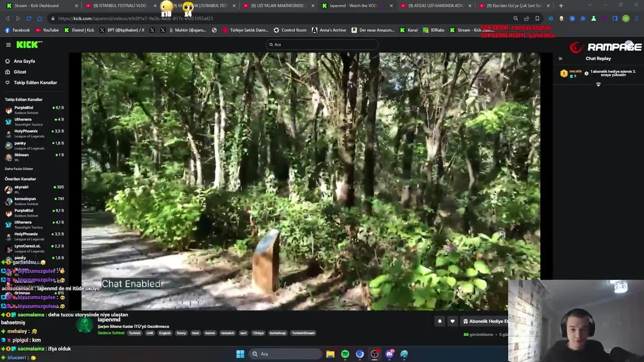Collapse the Chat Replay panel icon
644x362 pixels.
click(560, 59)
